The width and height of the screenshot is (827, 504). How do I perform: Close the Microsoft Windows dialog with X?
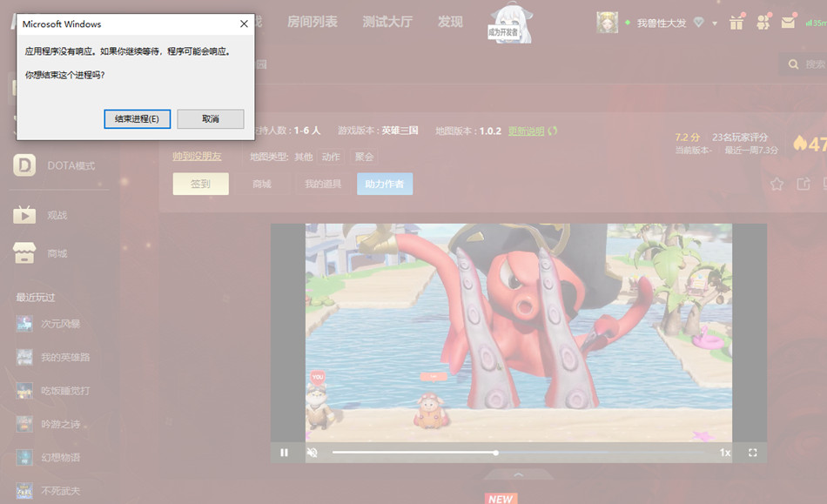244,24
